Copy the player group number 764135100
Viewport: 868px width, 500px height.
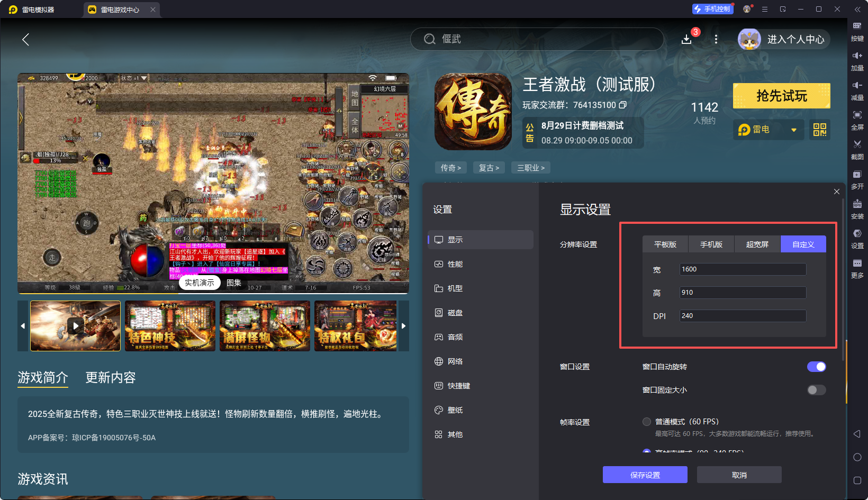623,105
